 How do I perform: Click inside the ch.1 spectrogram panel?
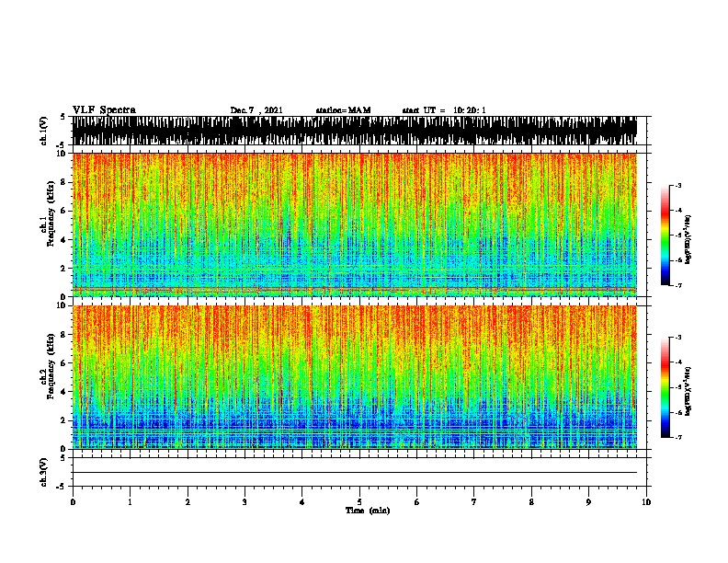tap(355, 224)
